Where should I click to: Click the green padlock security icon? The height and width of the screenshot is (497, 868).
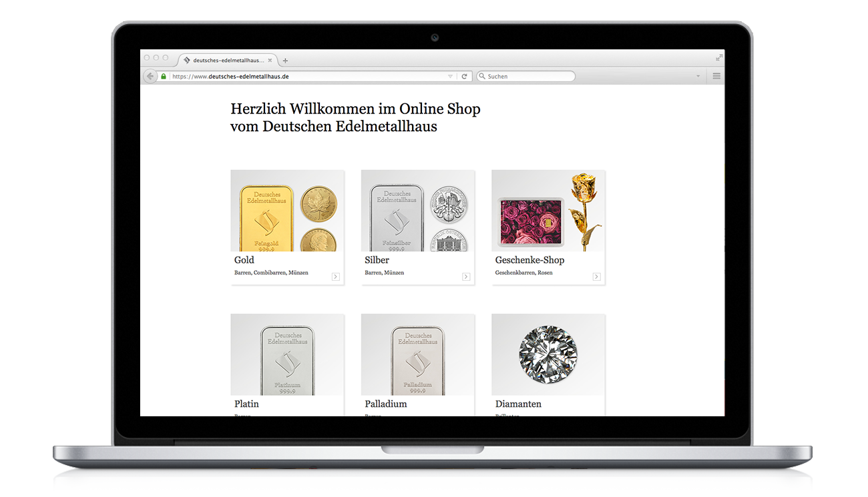[164, 76]
